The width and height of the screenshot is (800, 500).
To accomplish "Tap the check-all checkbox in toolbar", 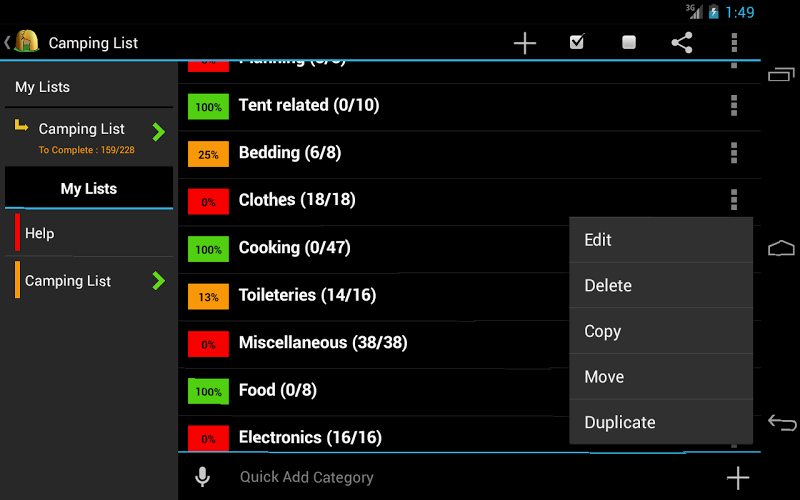I will tap(577, 42).
